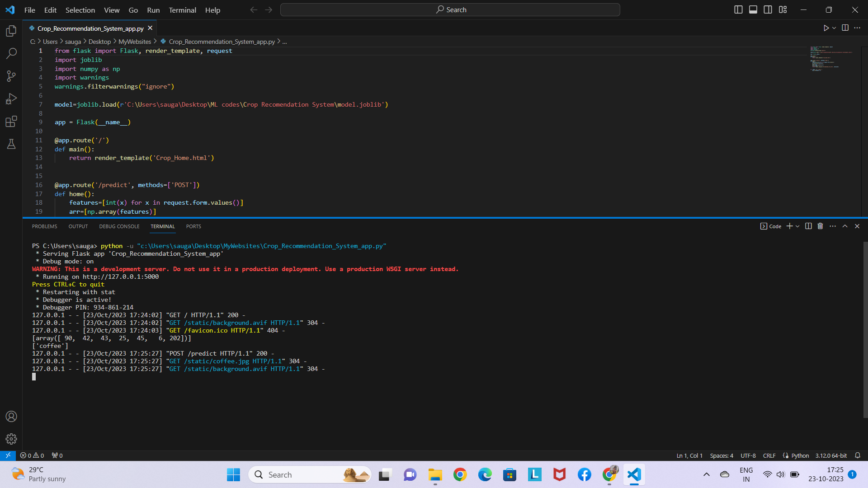This screenshot has width=868, height=488.
Task: Open the Run and Debug view
Action: (11, 99)
